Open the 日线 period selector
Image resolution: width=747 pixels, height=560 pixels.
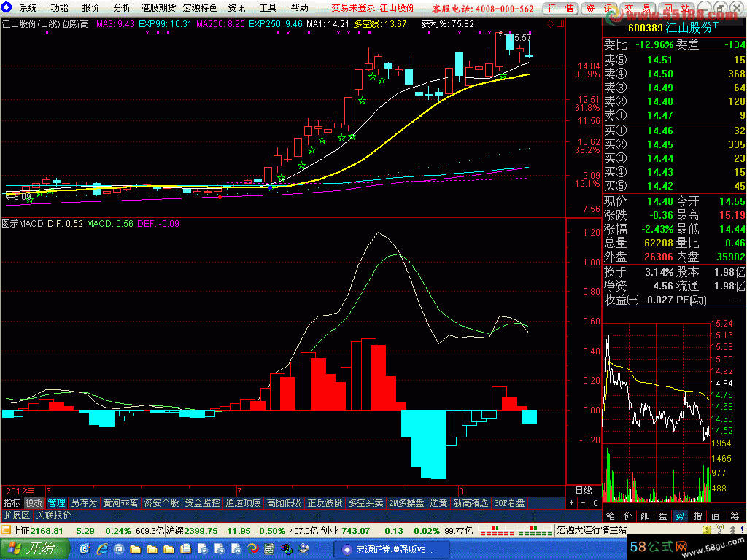pyautogui.click(x=584, y=490)
